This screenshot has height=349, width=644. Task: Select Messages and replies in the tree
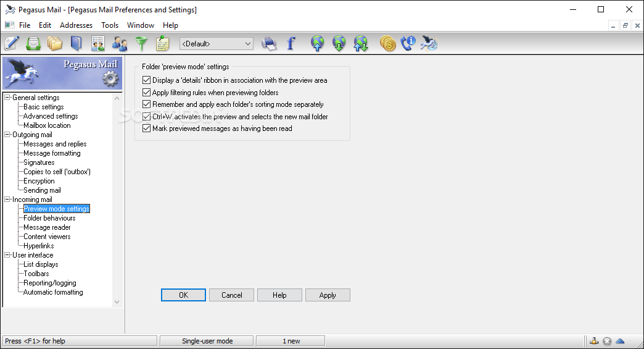55,144
